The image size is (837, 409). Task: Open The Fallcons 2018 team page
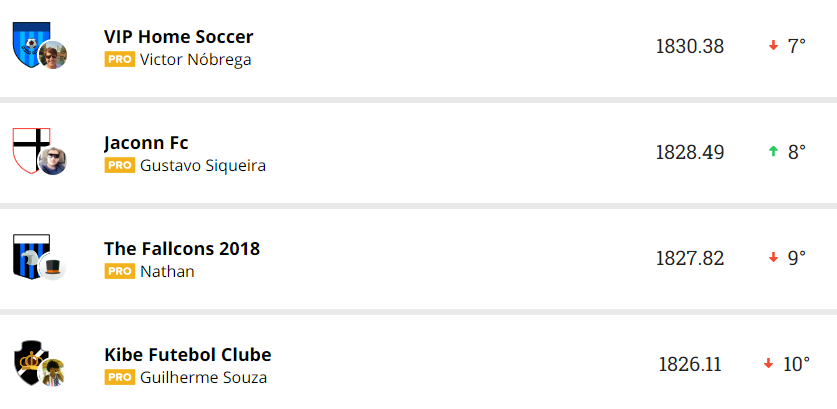[x=181, y=248]
